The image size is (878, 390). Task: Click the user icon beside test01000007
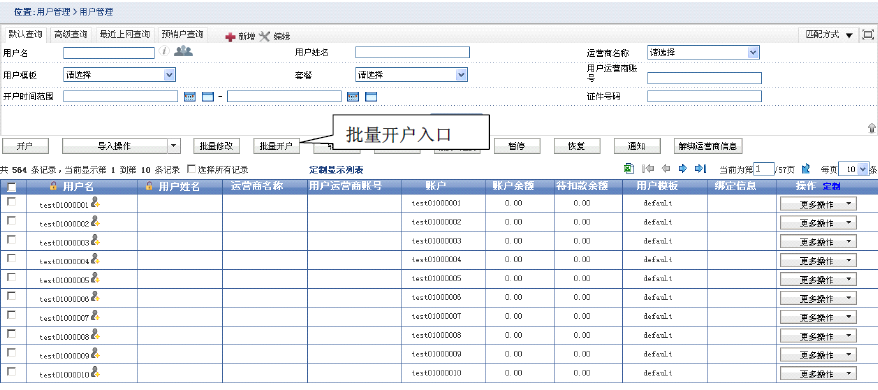pyautogui.click(x=95, y=315)
